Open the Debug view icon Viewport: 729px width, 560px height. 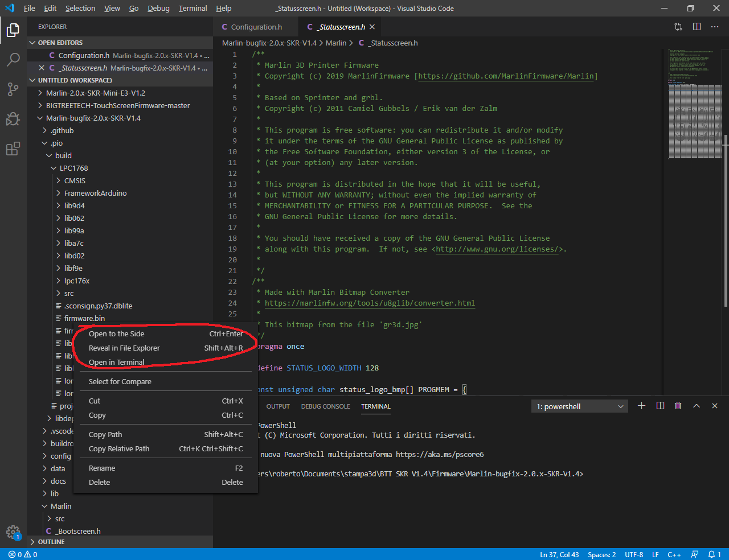point(13,119)
